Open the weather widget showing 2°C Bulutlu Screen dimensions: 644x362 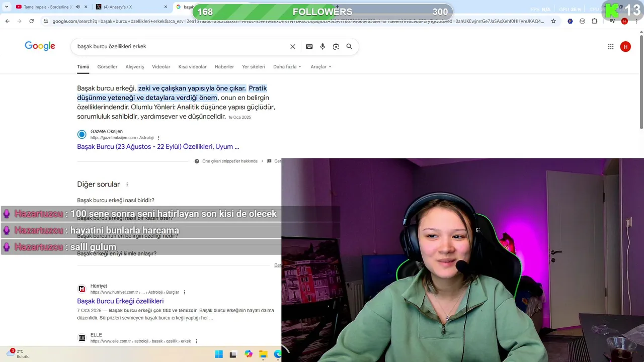[x=18, y=353]
